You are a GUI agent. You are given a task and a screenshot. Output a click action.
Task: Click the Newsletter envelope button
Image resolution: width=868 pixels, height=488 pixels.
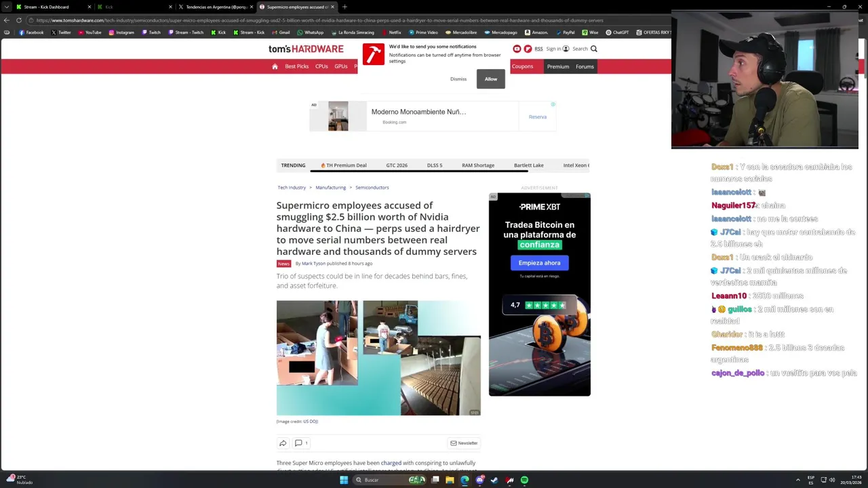(464, 443)
